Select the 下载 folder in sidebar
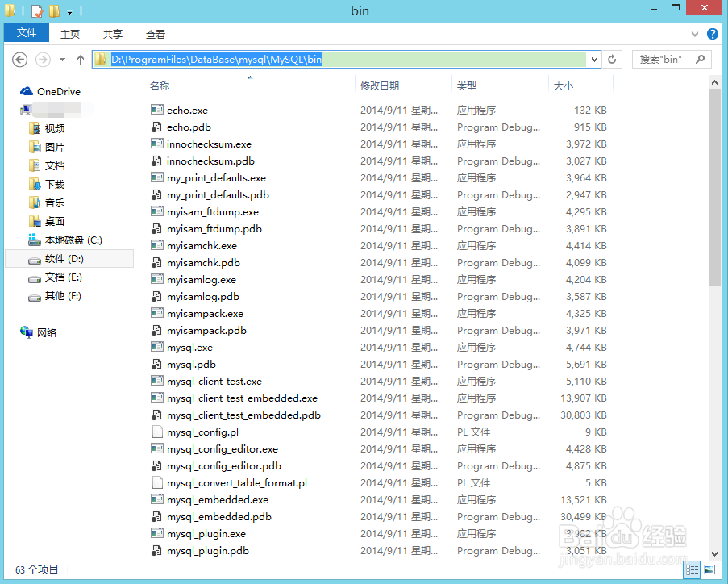 click(47, 185)
